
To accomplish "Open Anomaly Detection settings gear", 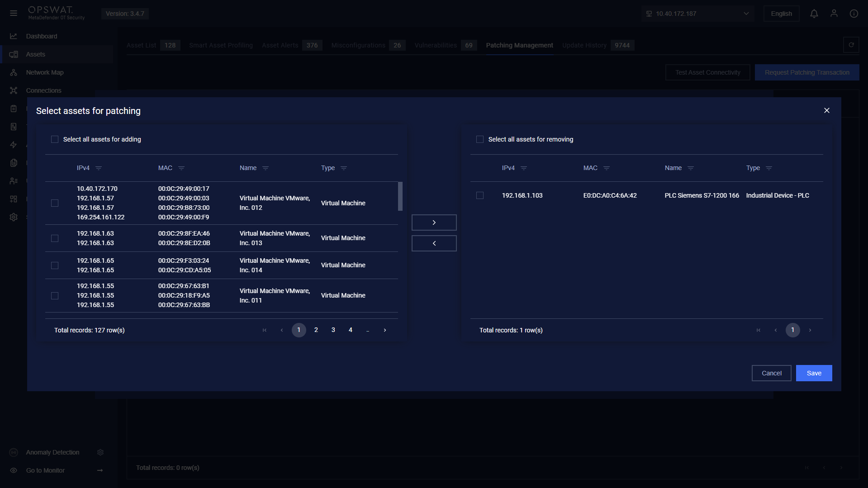I will pos(100,452).
